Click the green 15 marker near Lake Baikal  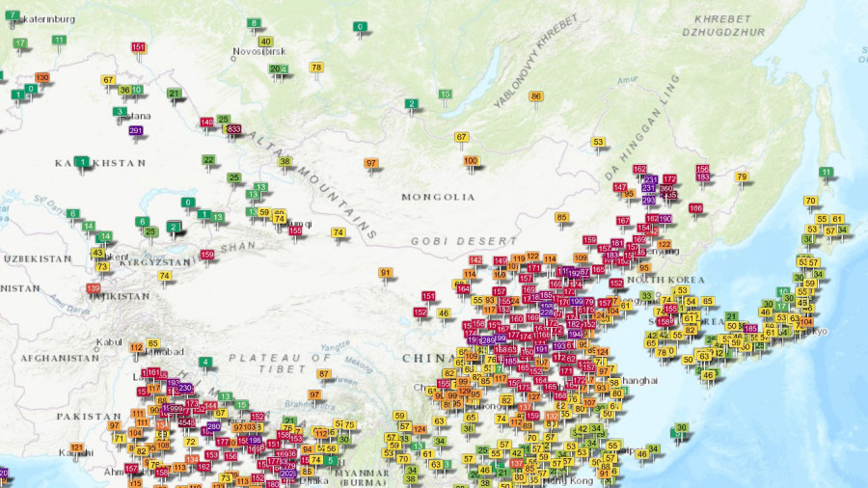tap(445, 94)
